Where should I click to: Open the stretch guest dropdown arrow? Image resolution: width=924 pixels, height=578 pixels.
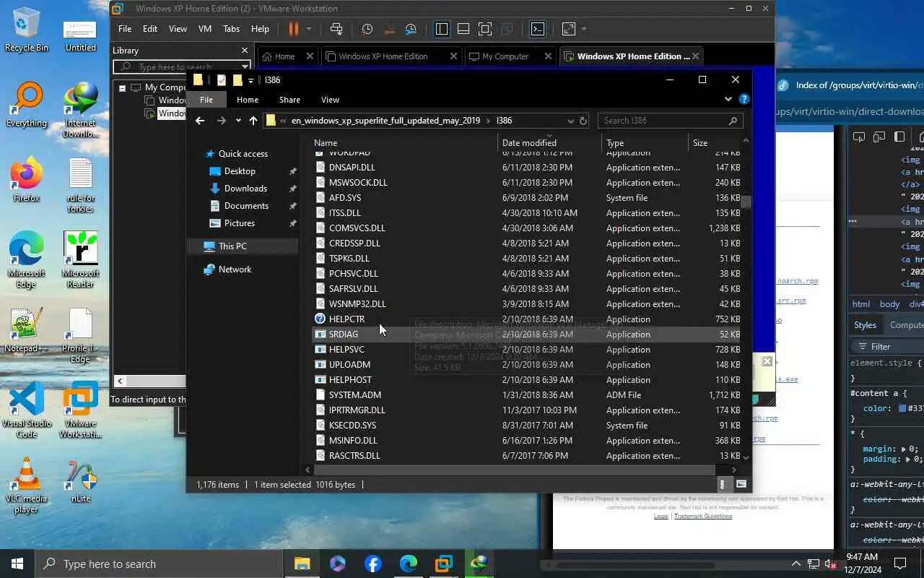pos(584,29)
